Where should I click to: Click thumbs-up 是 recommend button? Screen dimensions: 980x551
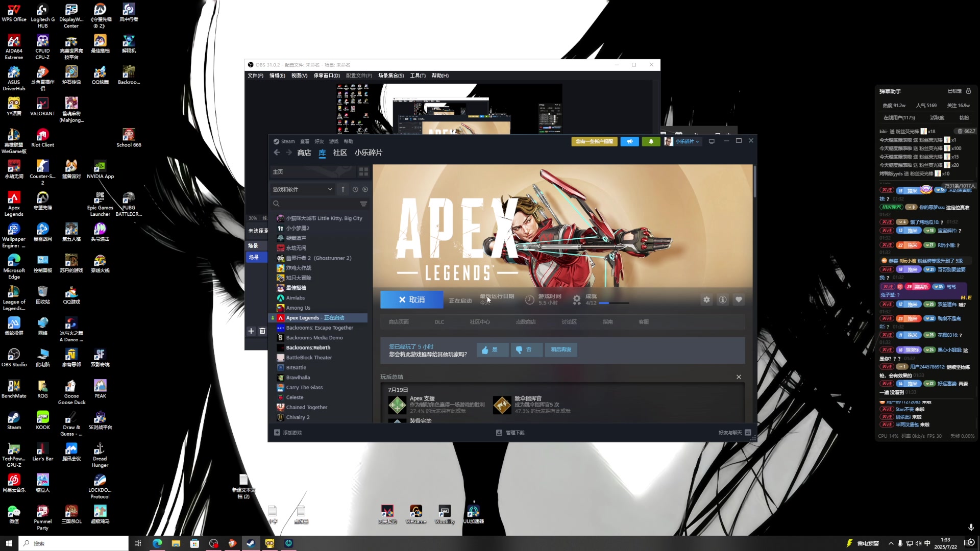click(x=493, y=349)
